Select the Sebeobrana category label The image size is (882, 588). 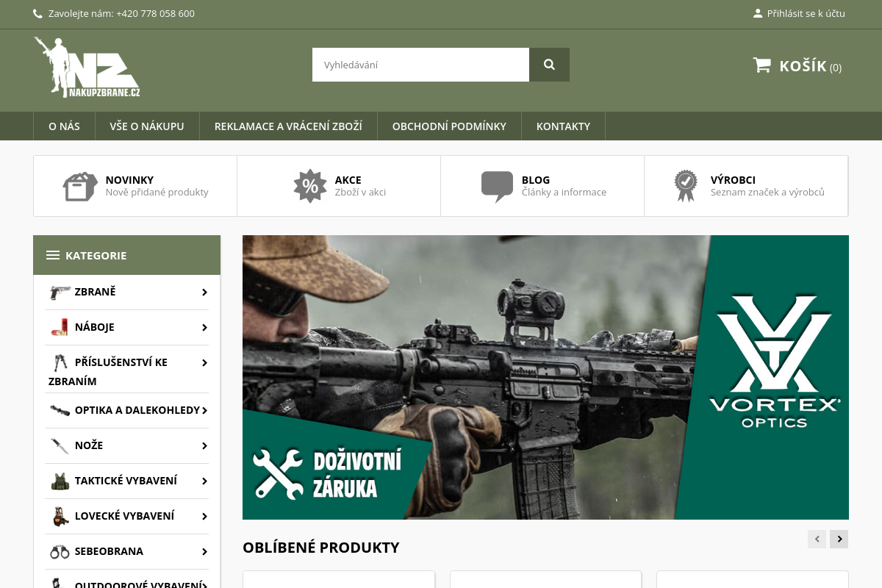tap(109, 551)
